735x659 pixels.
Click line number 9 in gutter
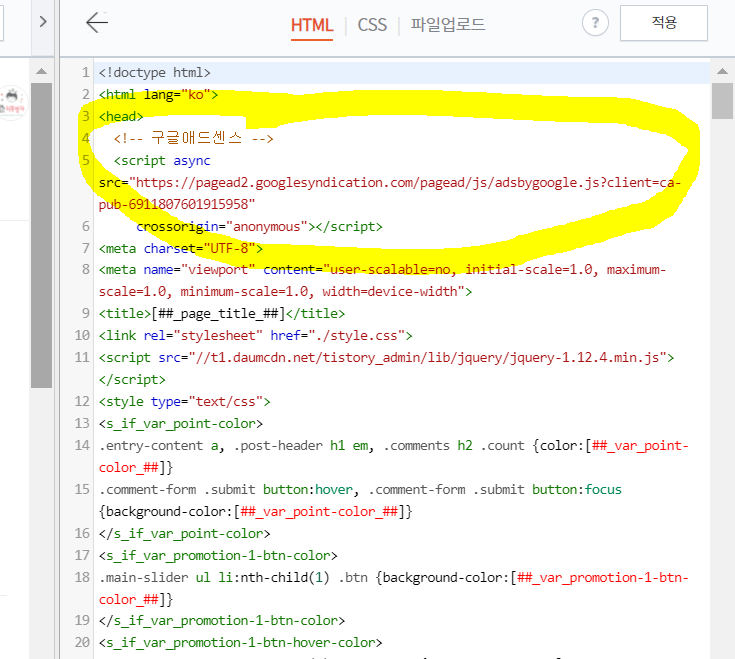pyautogui.click(x=85, y=314)
